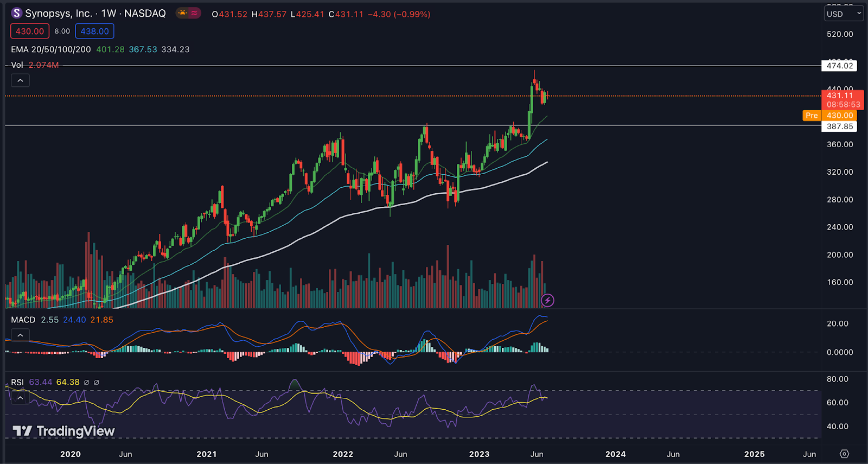Viewport: 868px width, 464px height.
Task: Select the MACD indicator legend label
Action: (x=23, y=320)
